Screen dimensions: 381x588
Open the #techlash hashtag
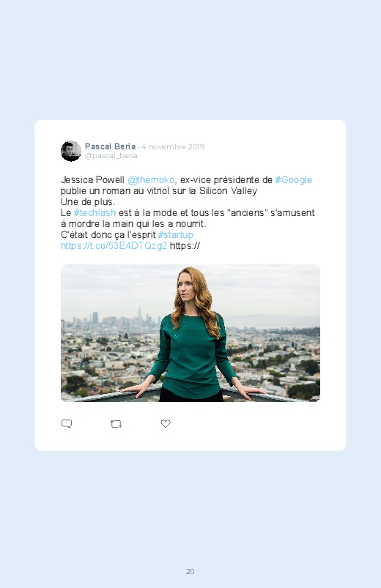point(95,212)
